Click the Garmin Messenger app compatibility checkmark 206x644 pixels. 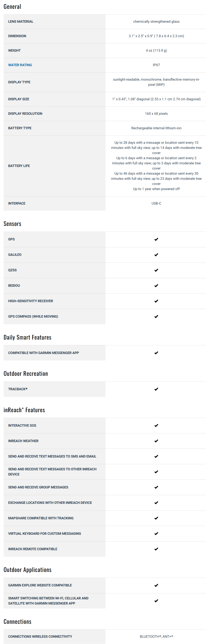[x=156, y=353]
